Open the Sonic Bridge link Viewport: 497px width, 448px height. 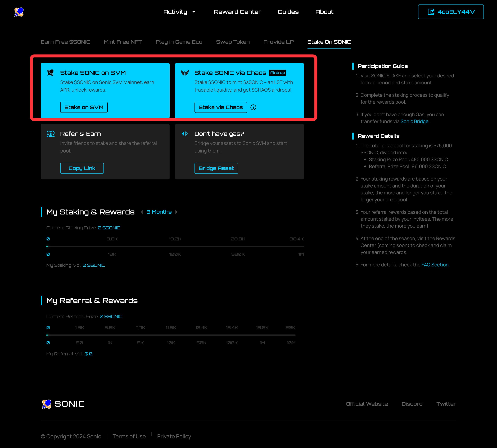click(x=414, y=121)
